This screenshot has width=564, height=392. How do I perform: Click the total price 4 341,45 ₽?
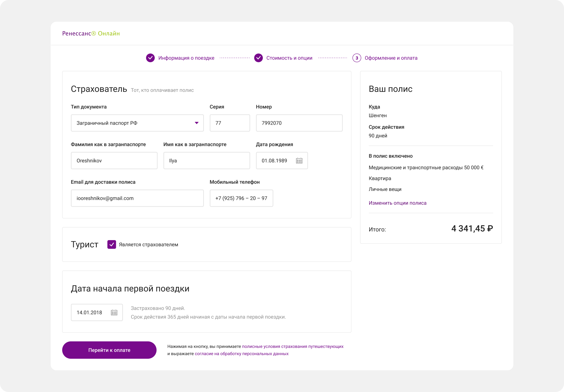point(472,229)
